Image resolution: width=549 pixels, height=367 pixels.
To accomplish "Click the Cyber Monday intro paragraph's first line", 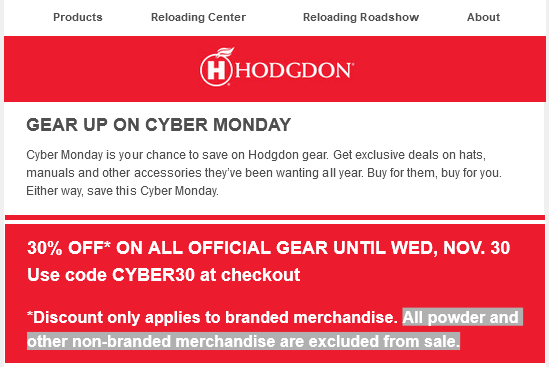I will coord(256,155).
